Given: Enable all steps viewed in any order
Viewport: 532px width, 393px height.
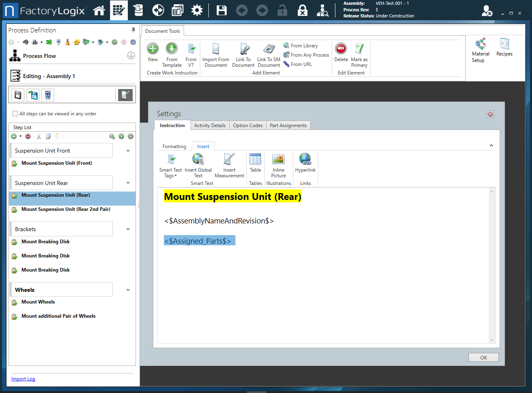Looking at the screenshot, I should 15,114.
